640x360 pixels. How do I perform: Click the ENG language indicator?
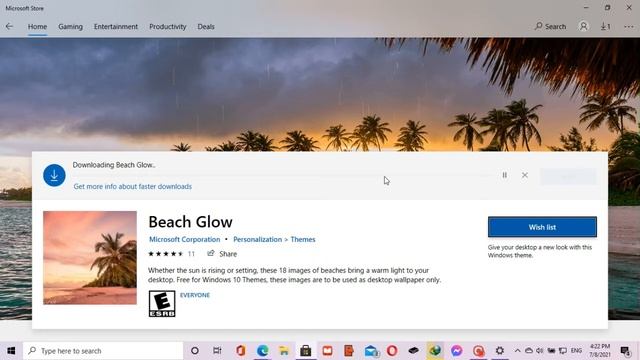(x=576, y=351)
